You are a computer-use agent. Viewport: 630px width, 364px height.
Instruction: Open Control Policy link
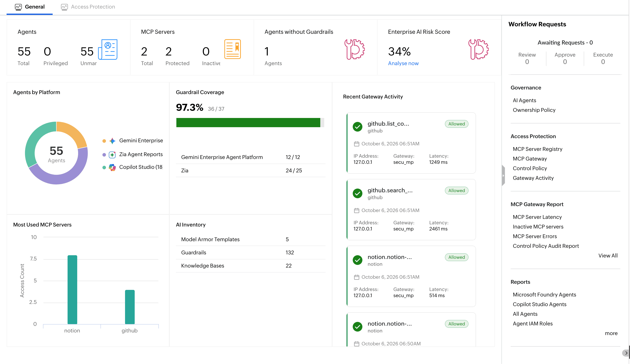click(530, 168)
